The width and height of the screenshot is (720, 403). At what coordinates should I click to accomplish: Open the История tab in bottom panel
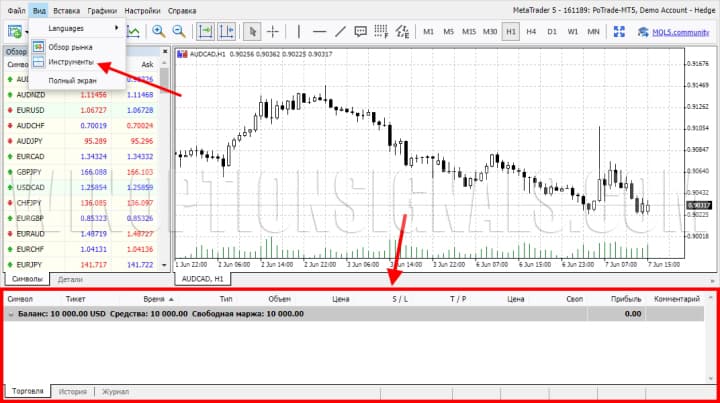(72, 392)
